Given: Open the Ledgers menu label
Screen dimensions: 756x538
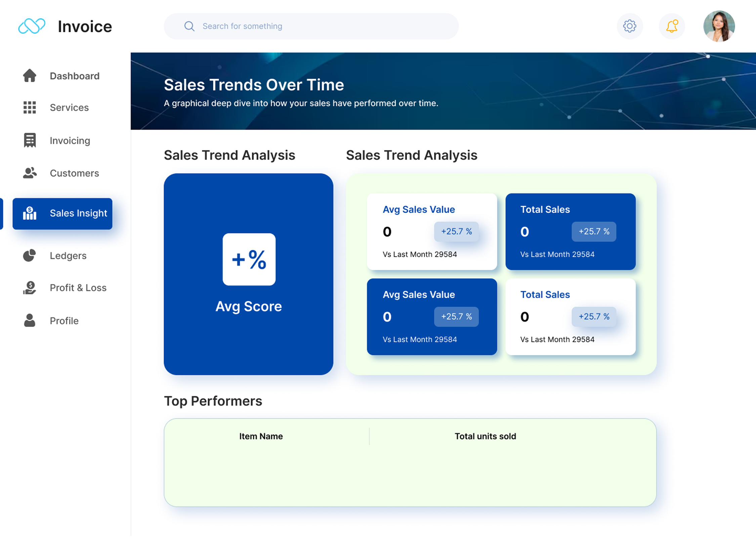Looking at the screenshot, I should pos(68,256).
